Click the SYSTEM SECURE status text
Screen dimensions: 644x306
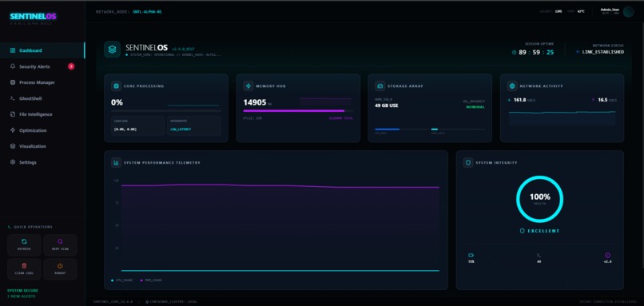[x=22, y=290]
